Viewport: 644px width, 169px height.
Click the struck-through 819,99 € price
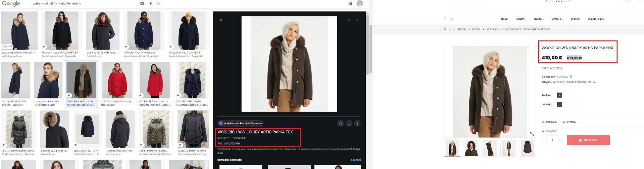coord(574,58)
